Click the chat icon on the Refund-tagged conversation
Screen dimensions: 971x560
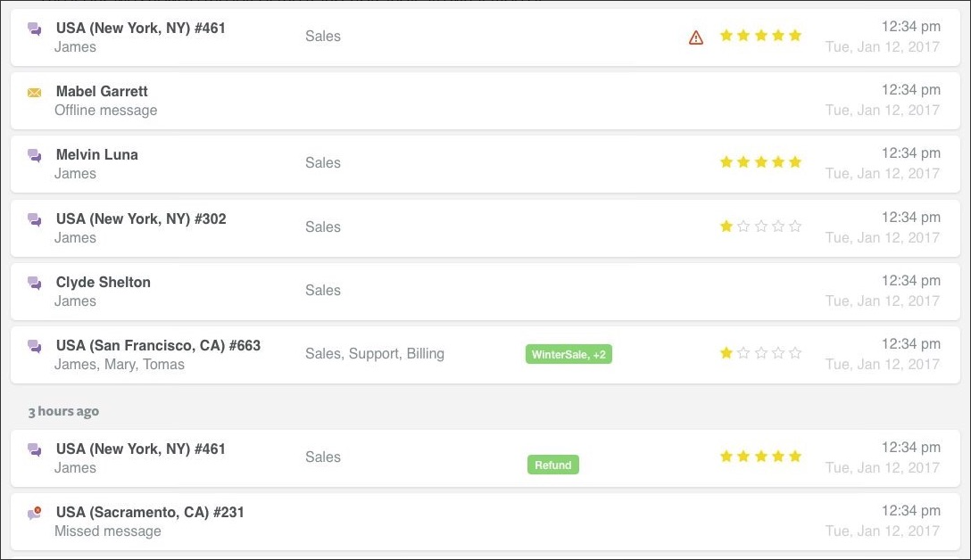(x=34, y=449)
